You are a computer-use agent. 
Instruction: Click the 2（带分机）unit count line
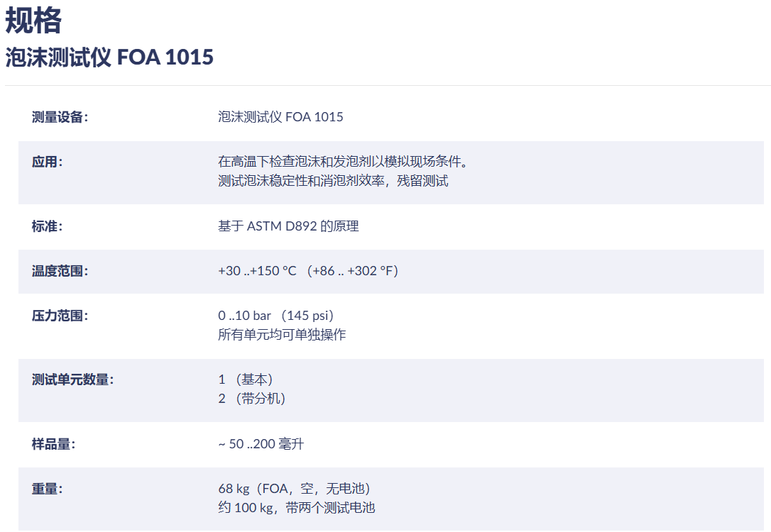[x=252, y=399]
